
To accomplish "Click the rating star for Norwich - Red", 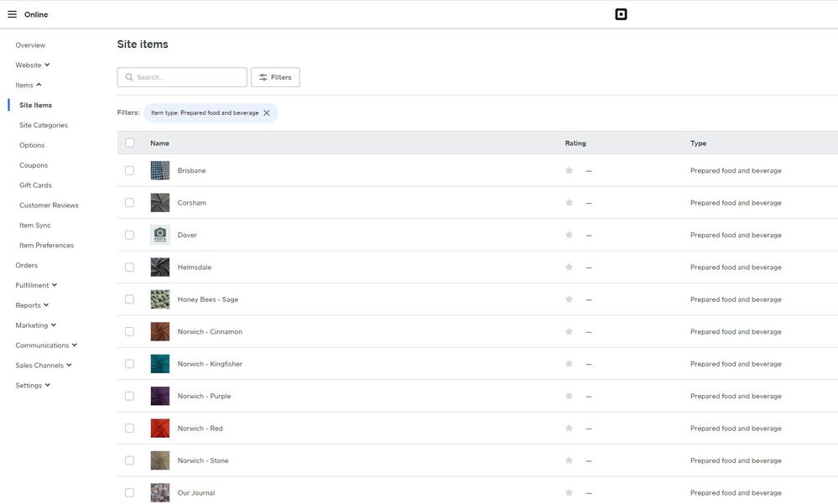I will [569, 428].
